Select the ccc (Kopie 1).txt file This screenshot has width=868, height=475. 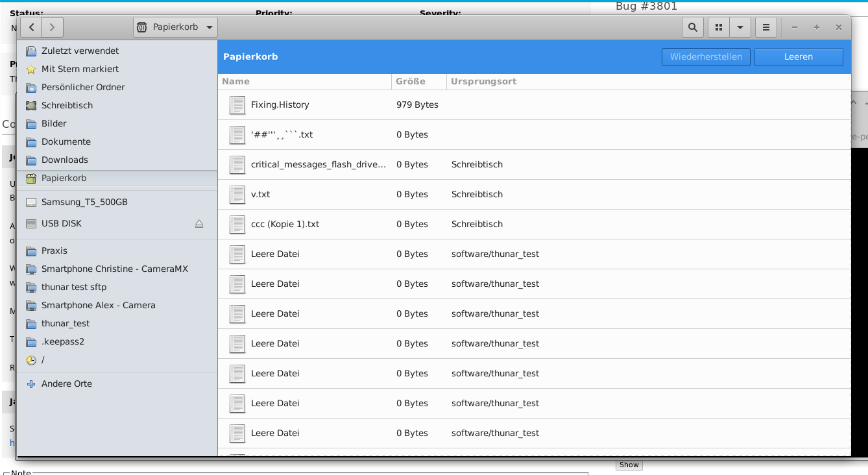pyautogui.click(x=285, y=225)
